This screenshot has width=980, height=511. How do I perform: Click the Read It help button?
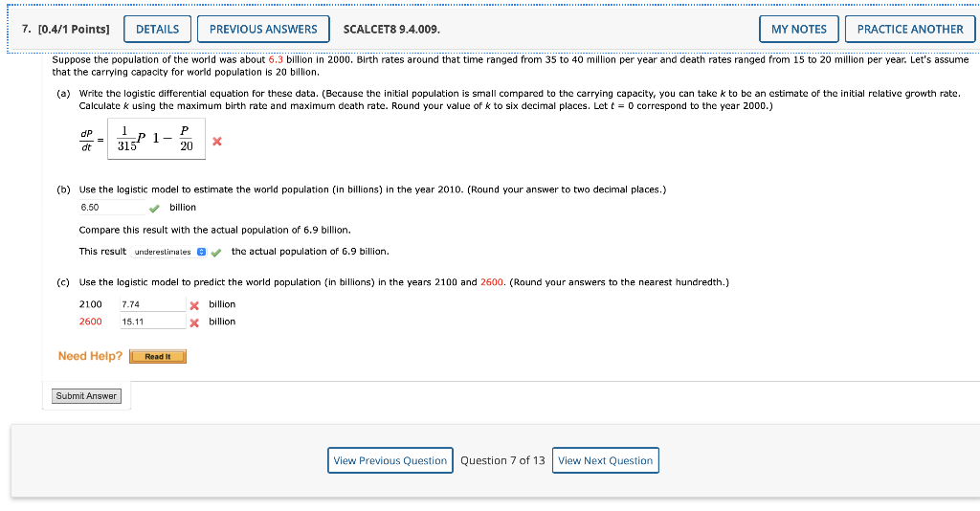[158, 357]
